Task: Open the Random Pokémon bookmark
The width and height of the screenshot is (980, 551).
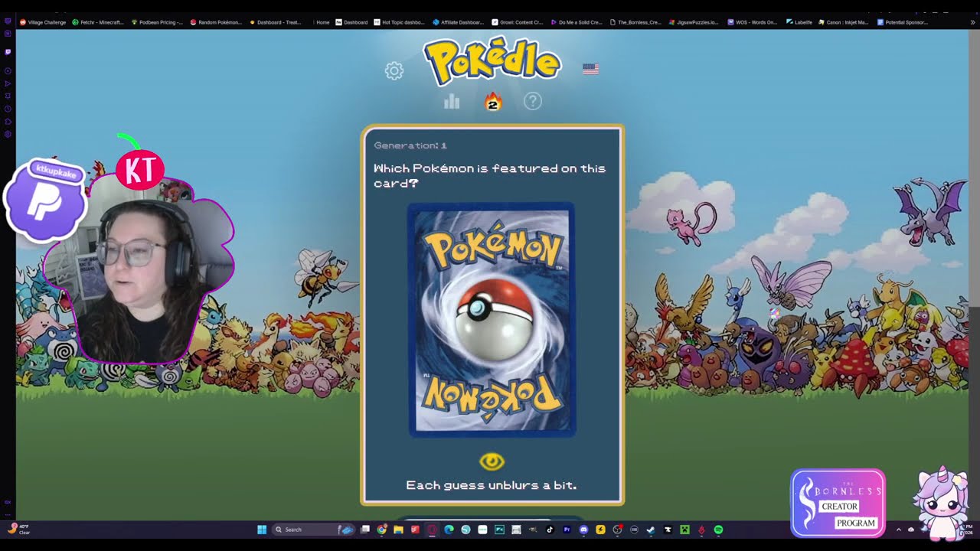Action: (x=216, y=22)
